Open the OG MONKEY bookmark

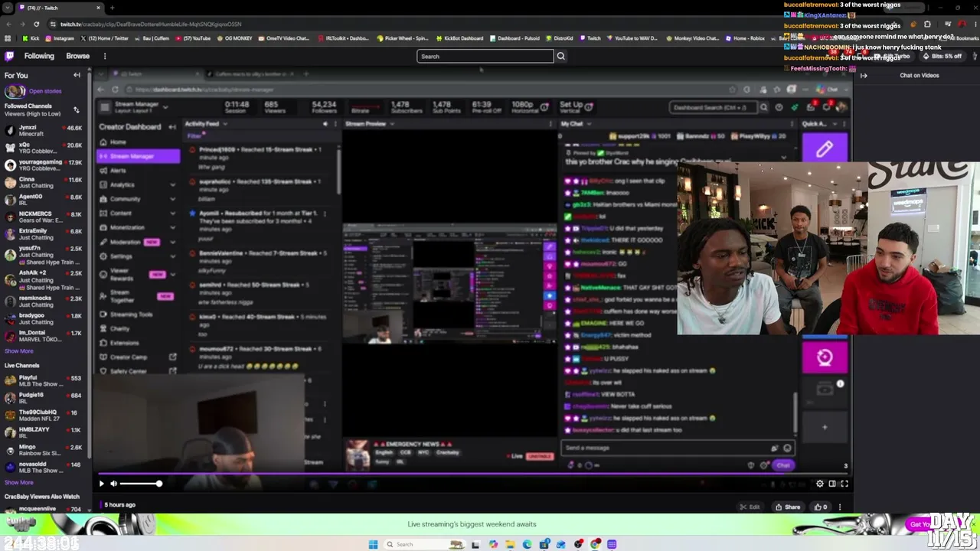234,38
